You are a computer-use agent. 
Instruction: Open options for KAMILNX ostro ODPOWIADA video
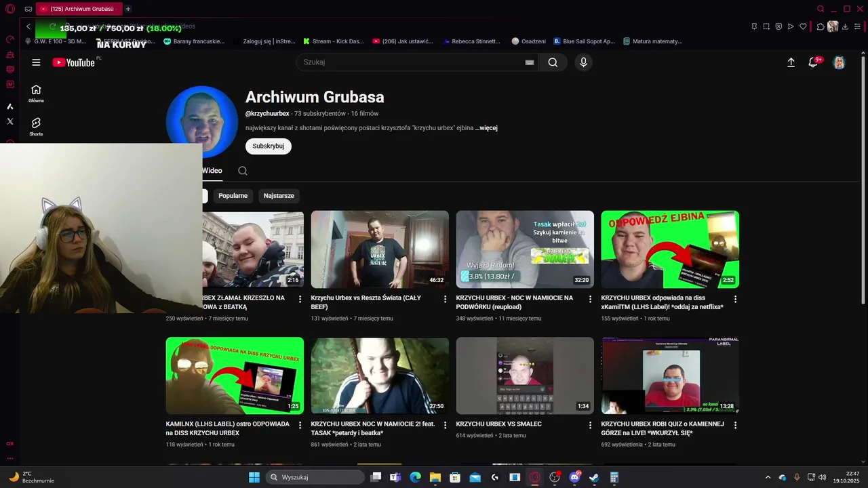click(x=300, y=425)
